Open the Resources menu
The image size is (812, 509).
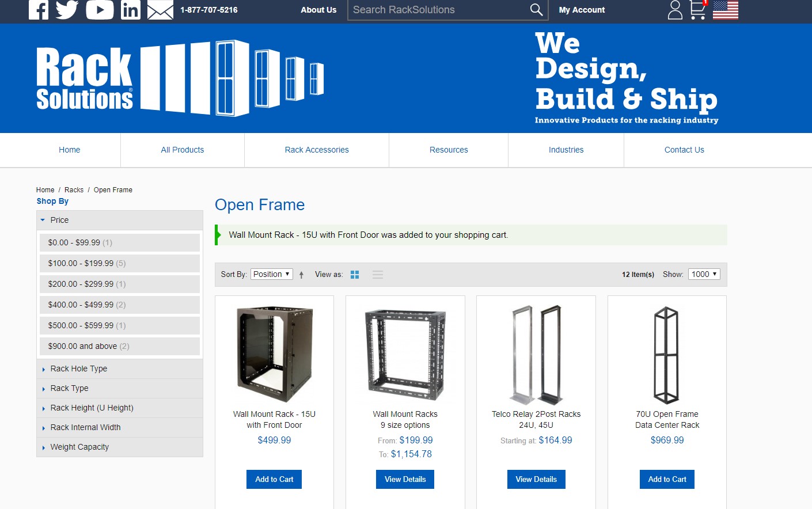[449, 150]
